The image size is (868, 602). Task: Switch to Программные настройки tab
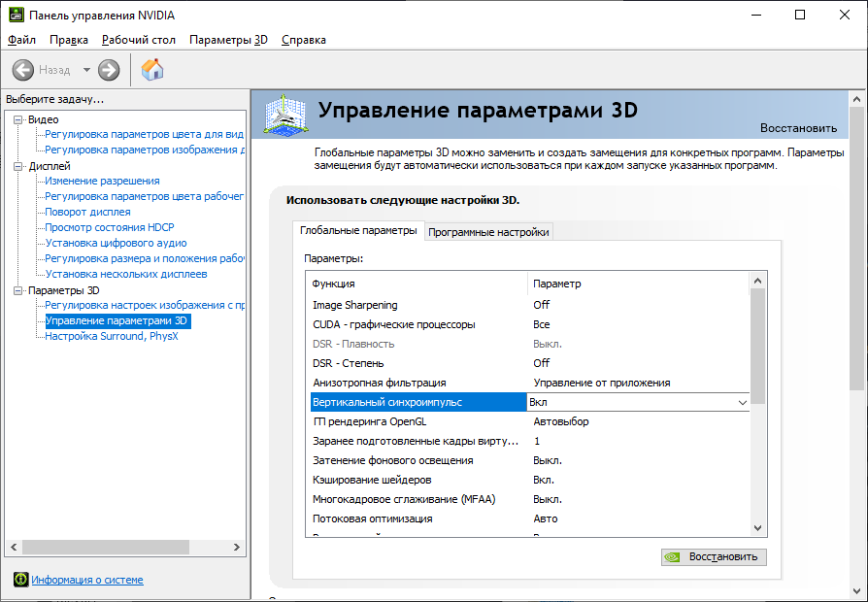pos(489,232)
